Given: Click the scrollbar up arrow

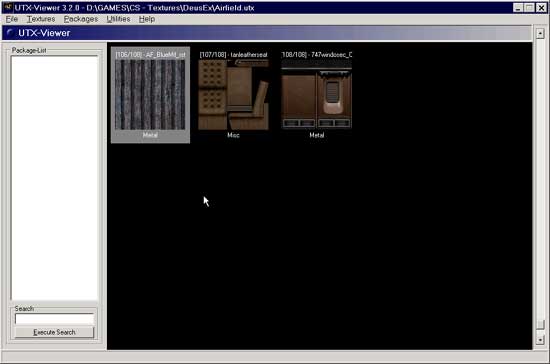Looking at the screenshot, I should pyautogui.click(x=540, y=34).
